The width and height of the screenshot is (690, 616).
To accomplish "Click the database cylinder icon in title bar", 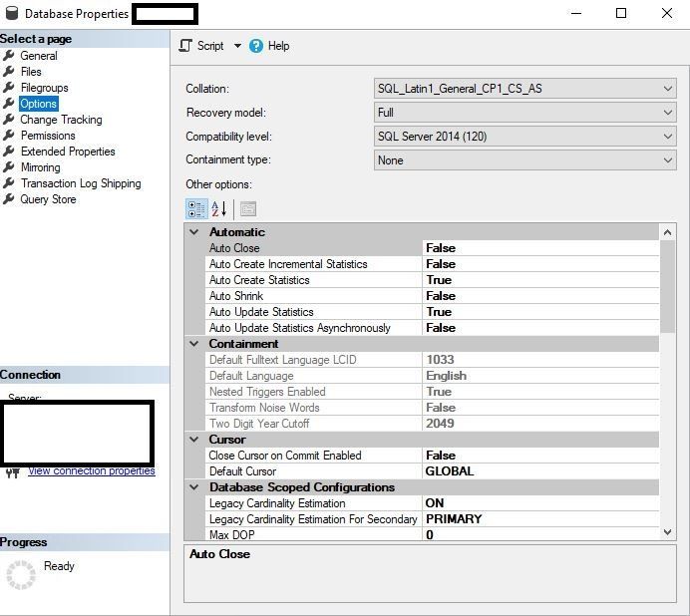I will (x=12, y=13).
